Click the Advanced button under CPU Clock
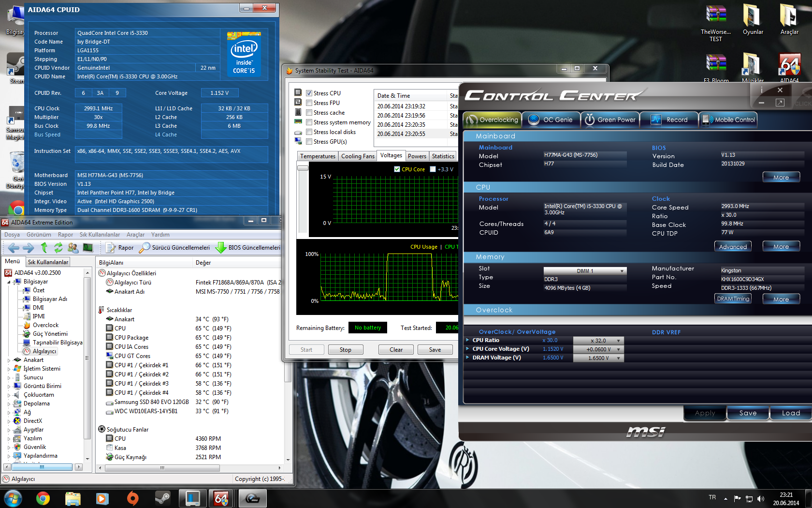 coord(732,247)
